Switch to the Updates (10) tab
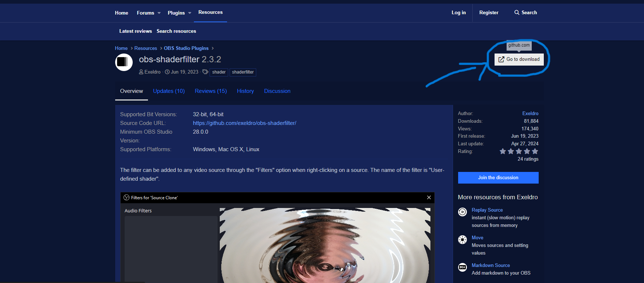This screenshot has height=283, width=644. [169, 91]
